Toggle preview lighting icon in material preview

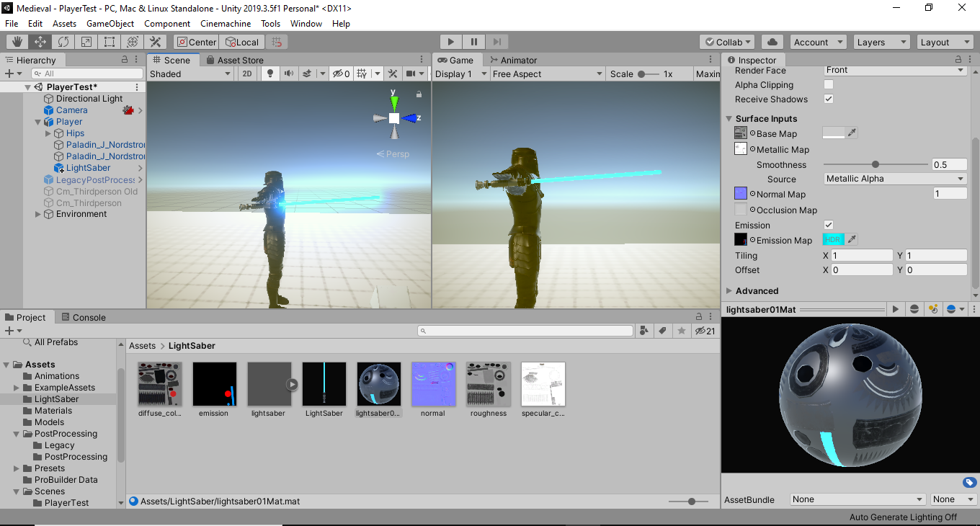pos(933,309)
